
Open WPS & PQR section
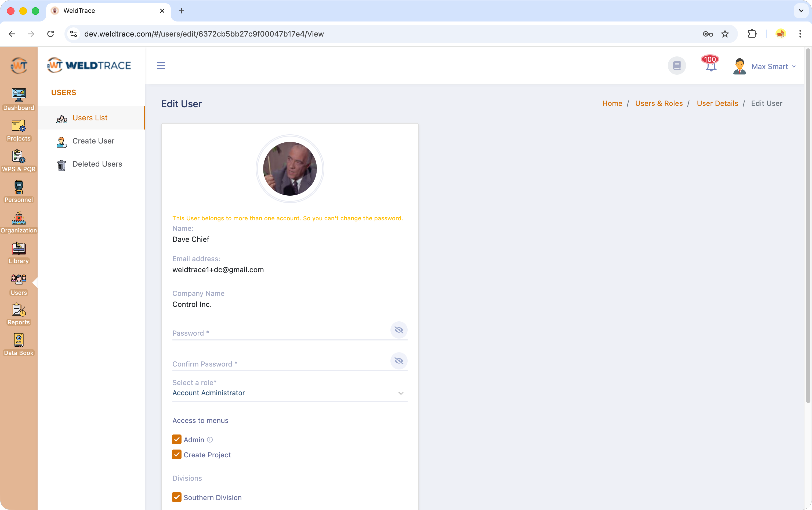click(x=19, y=161)
